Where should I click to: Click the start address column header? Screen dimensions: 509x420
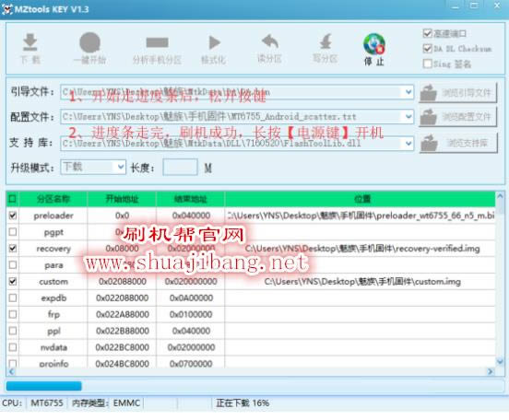(x=122, y=199)
